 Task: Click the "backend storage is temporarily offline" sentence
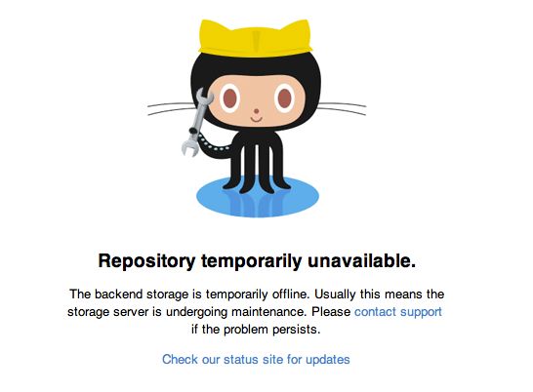[189, 294]
